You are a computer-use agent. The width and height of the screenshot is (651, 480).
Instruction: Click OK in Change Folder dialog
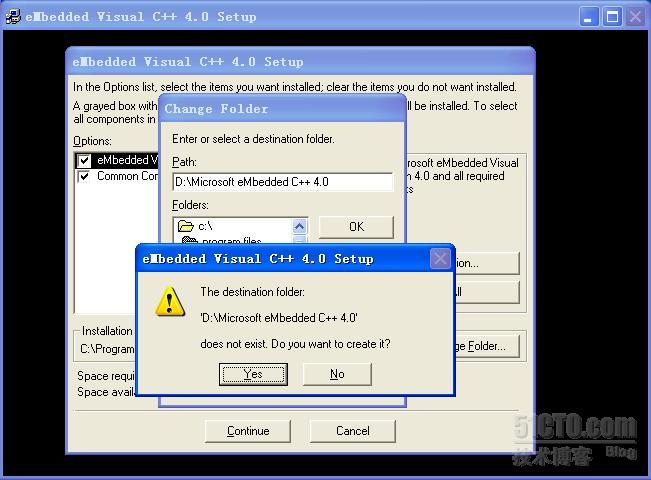coord(356,227)
